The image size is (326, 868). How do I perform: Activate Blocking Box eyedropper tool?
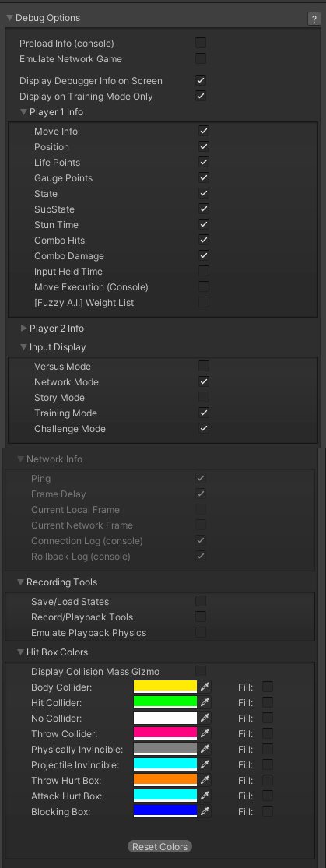pyautogui.click(x=205, y=811)
